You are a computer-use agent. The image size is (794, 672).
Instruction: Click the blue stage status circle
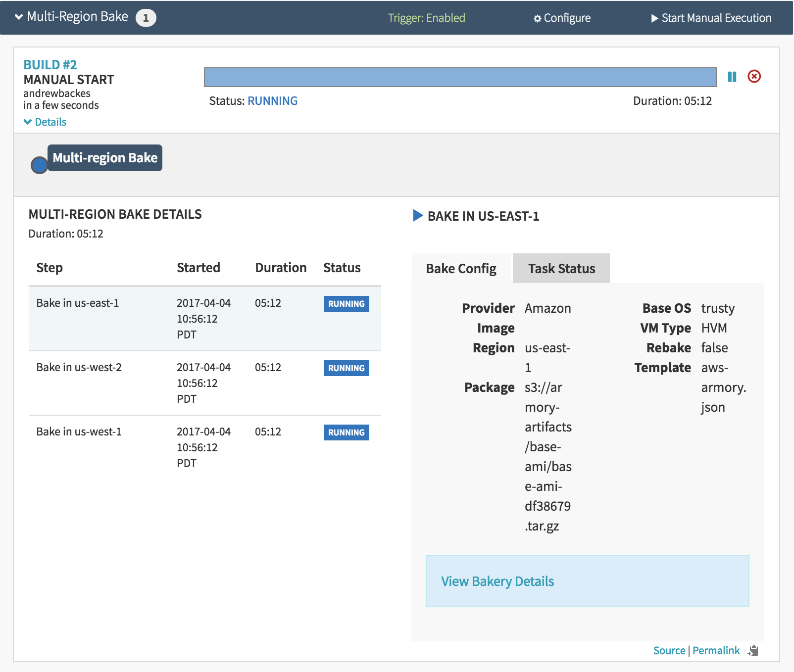pyautogui.click(x=39, y=165)
